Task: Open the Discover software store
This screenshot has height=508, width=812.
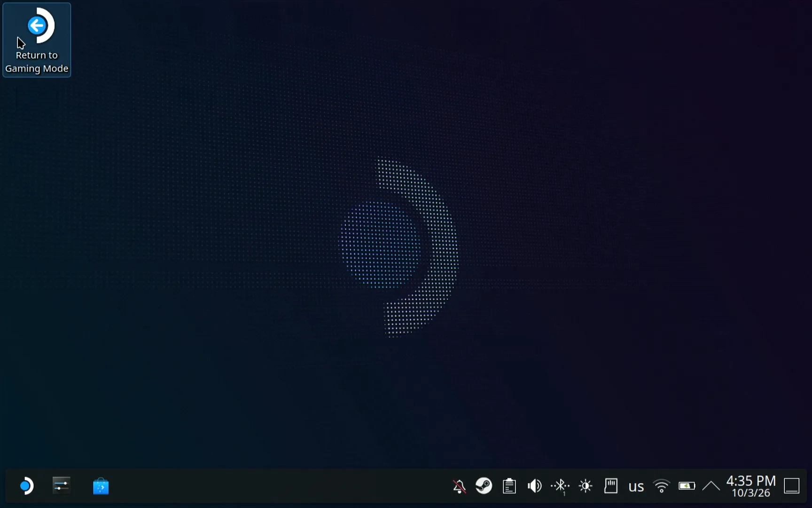Action: point(101,486)
